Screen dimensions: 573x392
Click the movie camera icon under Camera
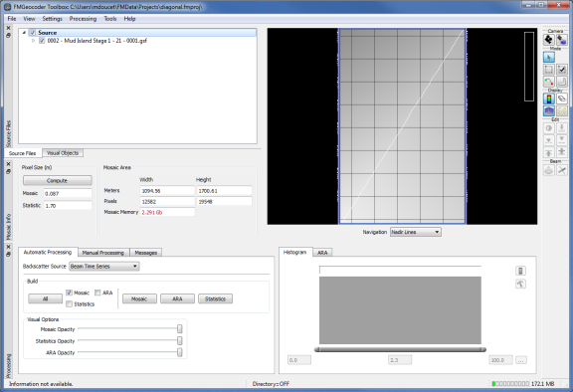561,40
